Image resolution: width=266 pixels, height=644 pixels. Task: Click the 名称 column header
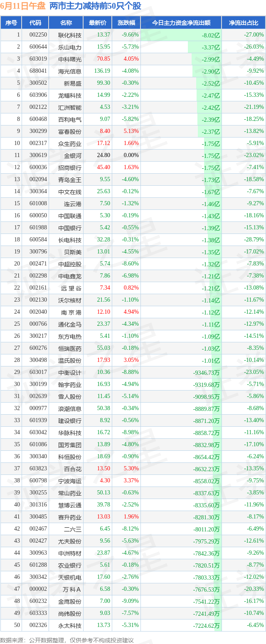coord(66,23)
